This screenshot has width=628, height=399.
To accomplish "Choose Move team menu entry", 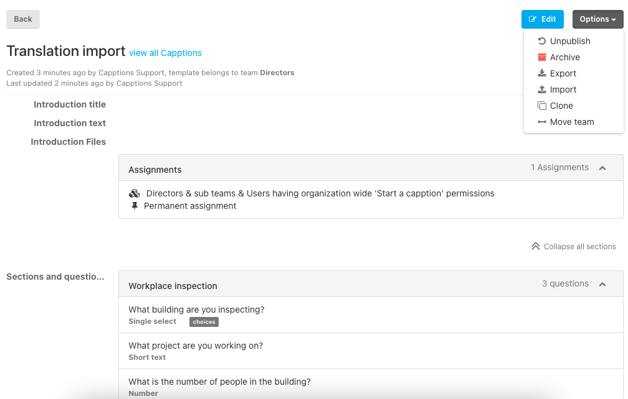I will 572,122.
